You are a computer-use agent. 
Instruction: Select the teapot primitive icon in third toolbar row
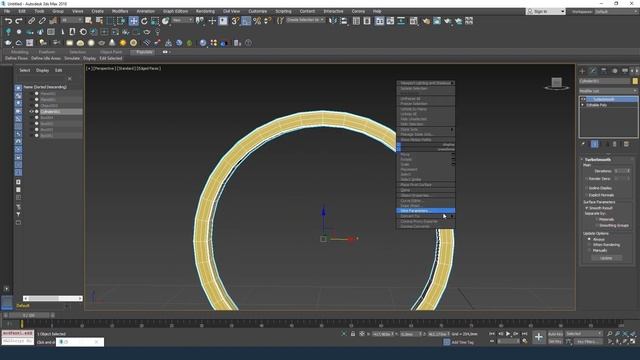(8, 42)
